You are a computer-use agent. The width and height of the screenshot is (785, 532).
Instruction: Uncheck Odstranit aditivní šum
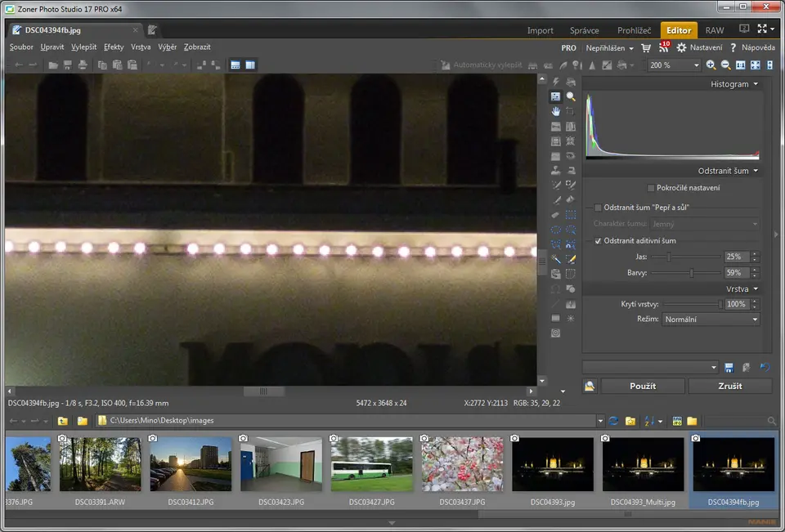tap(599, 241)
